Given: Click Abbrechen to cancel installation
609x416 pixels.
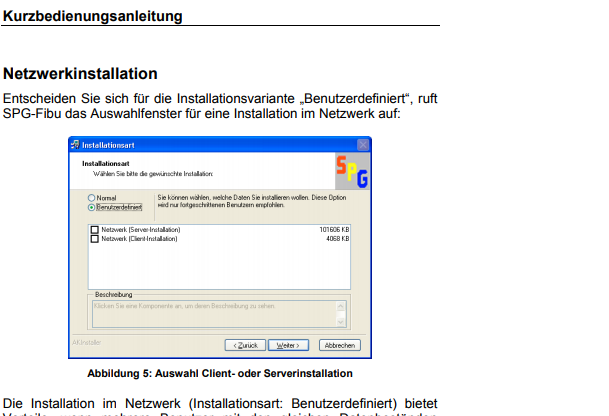Looking at the screenshot, I should pos(339,345).
